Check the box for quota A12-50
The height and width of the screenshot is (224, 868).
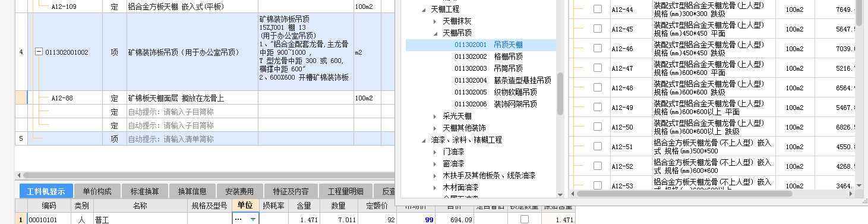598,127
